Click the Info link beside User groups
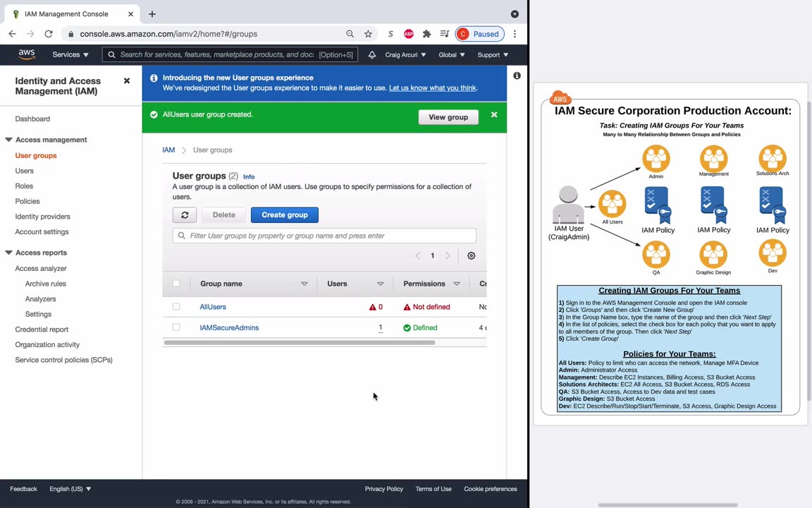This screenshot has width=812, height=508. tap(249, 177)
